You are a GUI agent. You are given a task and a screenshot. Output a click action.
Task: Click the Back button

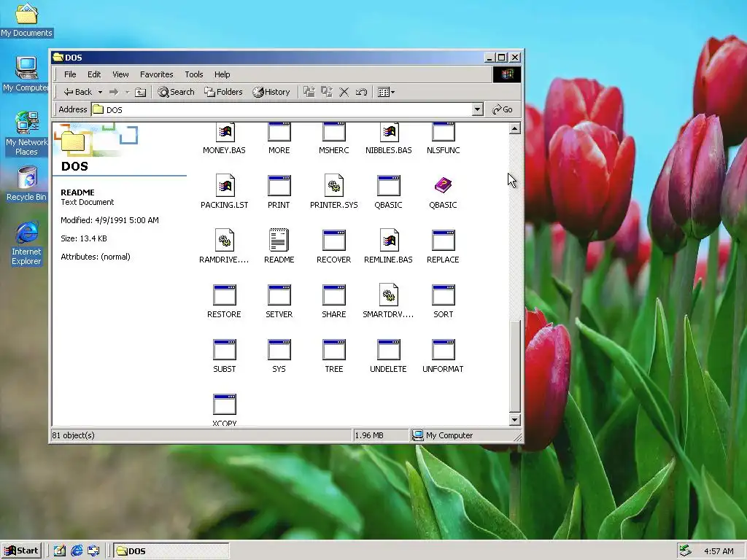(x=78, y=92)
